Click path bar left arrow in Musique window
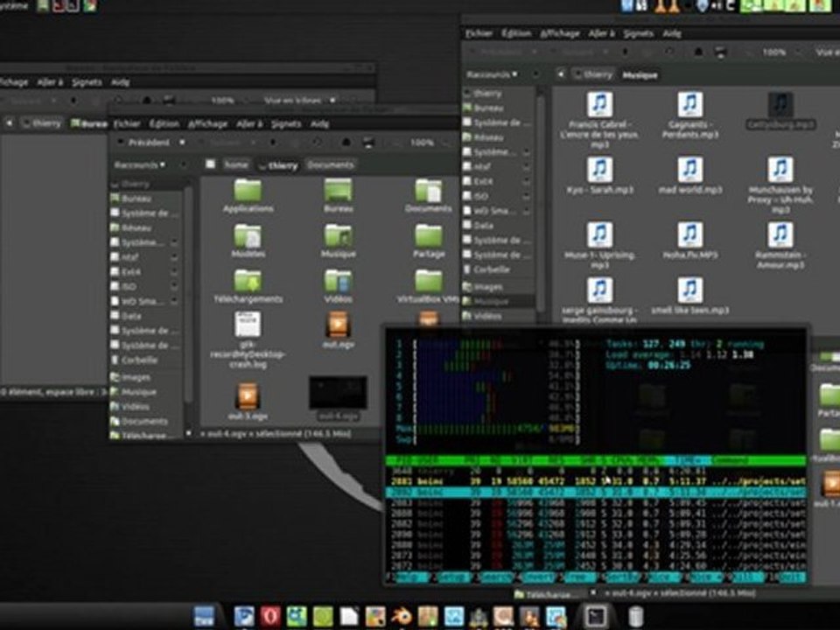Viewport: 840px width, 630px height. coord(561,74)
